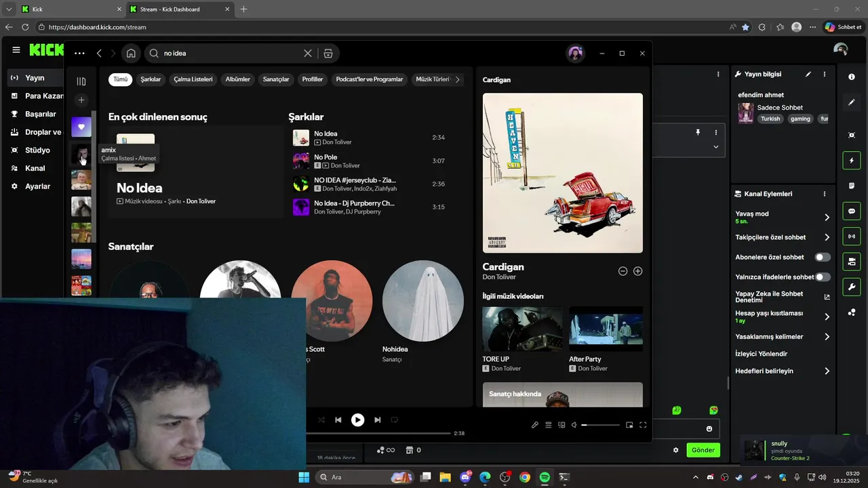Open connect to device icon

(561, 425)
